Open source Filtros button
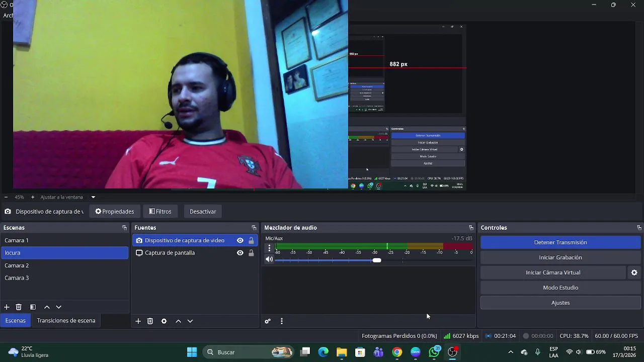 [x=160, y=212]
